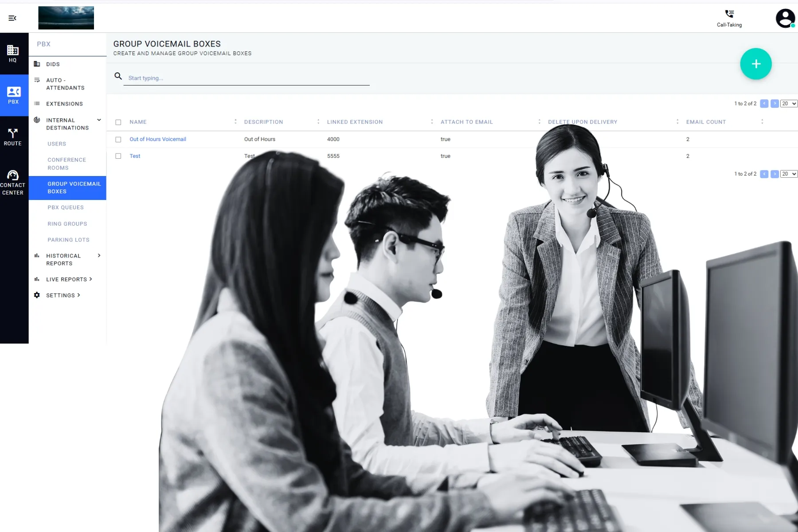
Task: Open the DIDS menu item
Action: [x=52, y=64]
